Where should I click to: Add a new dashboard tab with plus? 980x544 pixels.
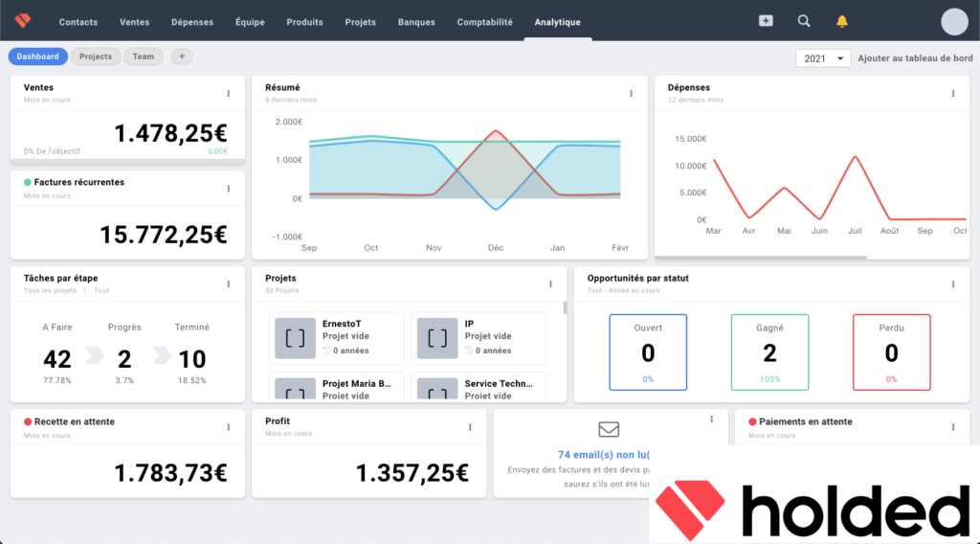click(x=182, y=57)
